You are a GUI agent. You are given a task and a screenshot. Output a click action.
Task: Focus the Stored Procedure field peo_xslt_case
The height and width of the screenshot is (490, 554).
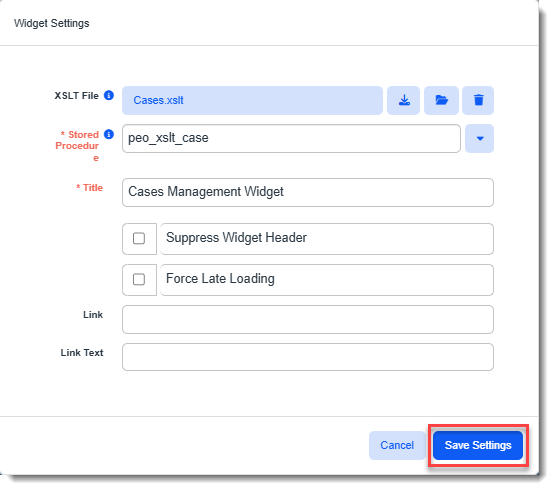291,138
